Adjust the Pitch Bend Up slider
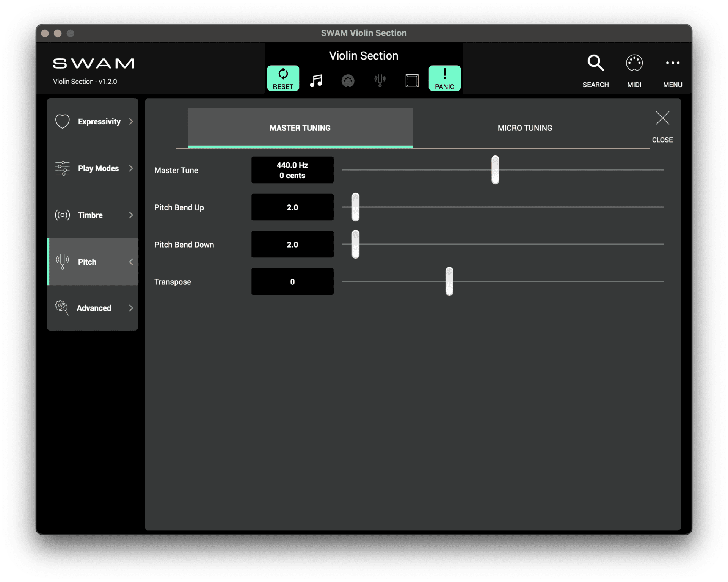This screenshot has width=728, height=582. 355,207
